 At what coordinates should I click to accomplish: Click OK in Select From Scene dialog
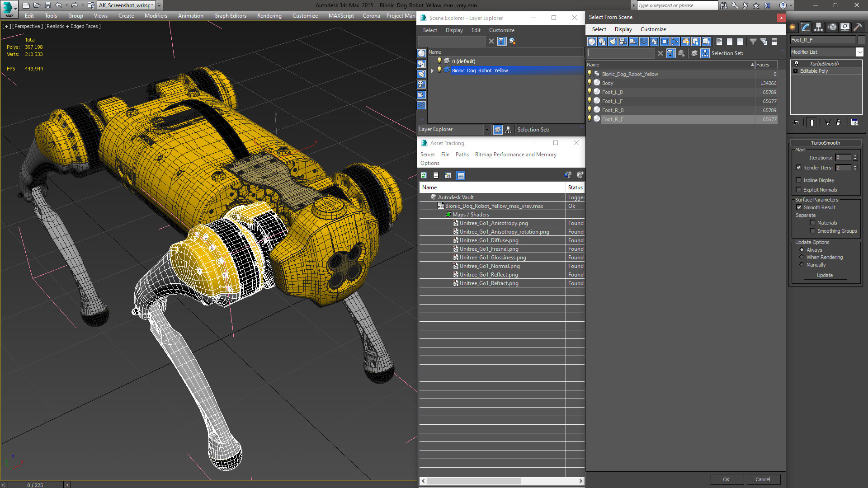point(726,479)
